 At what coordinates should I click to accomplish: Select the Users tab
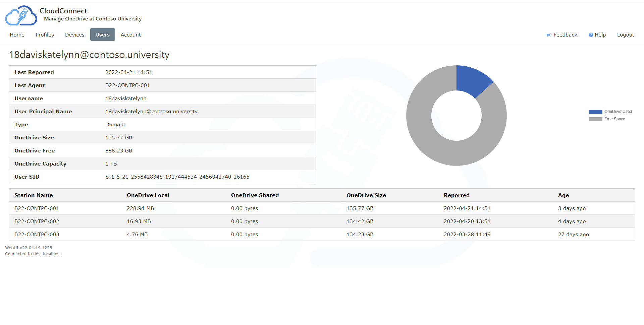tap(102, 35)
